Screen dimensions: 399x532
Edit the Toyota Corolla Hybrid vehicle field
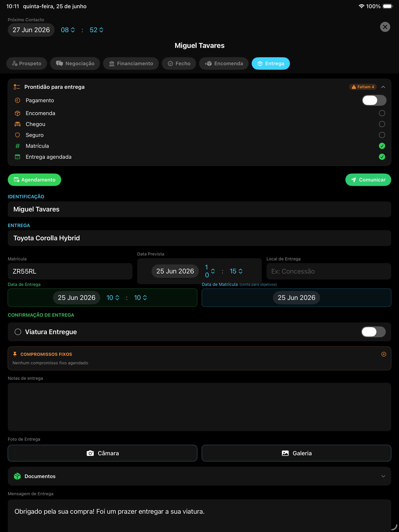[x=199, y=238]
